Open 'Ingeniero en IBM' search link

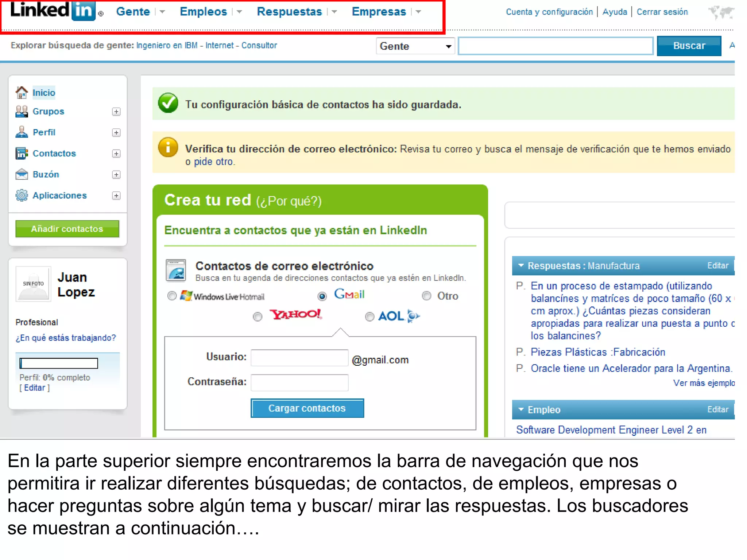click(167, 45)
